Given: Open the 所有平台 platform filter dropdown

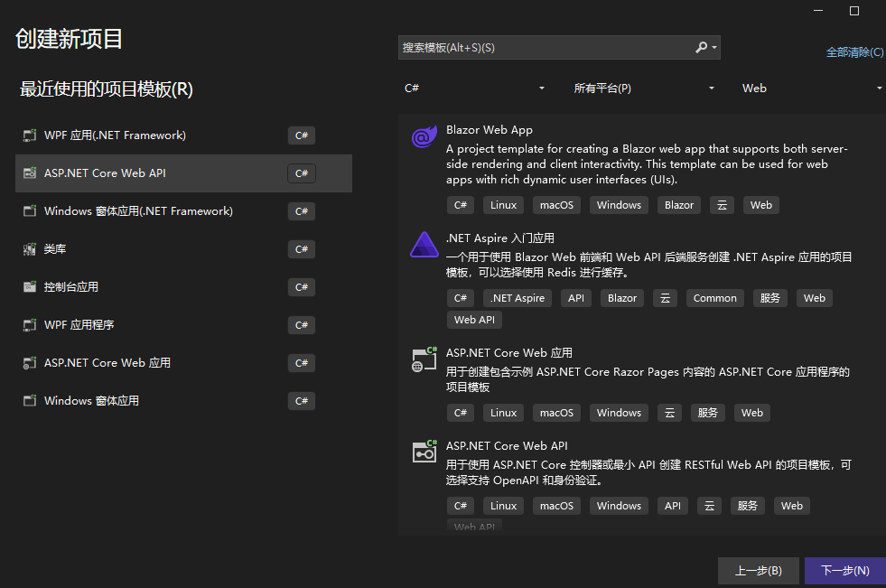Looking at the screenshot, I should tap(644, 89).
